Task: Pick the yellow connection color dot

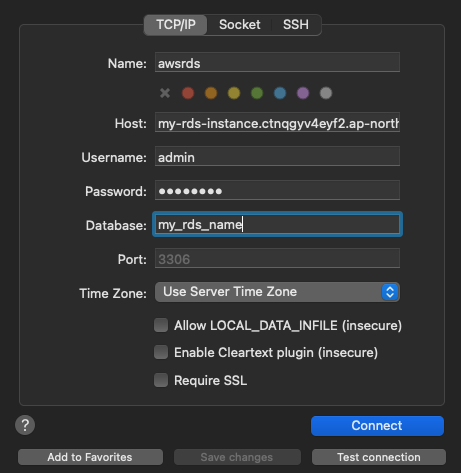Action: [234, 93]
